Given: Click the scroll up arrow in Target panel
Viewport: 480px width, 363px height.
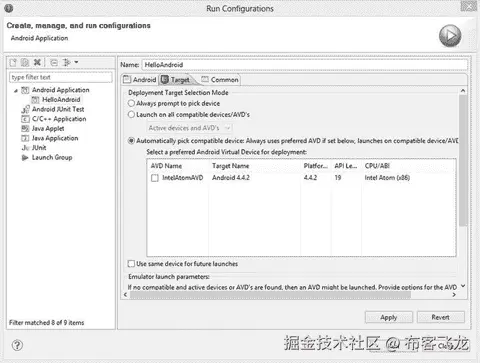Looking at the screenshot, I should coord(463,91).
